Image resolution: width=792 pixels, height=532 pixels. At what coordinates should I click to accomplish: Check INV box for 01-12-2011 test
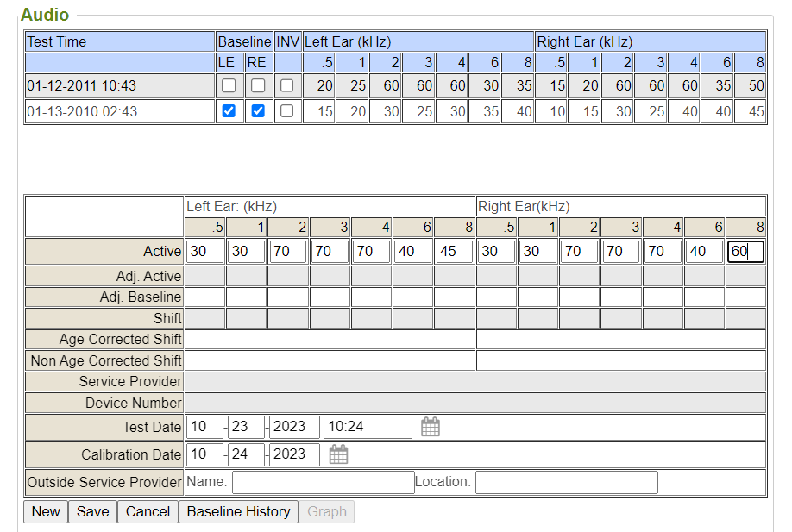point(286,86)
